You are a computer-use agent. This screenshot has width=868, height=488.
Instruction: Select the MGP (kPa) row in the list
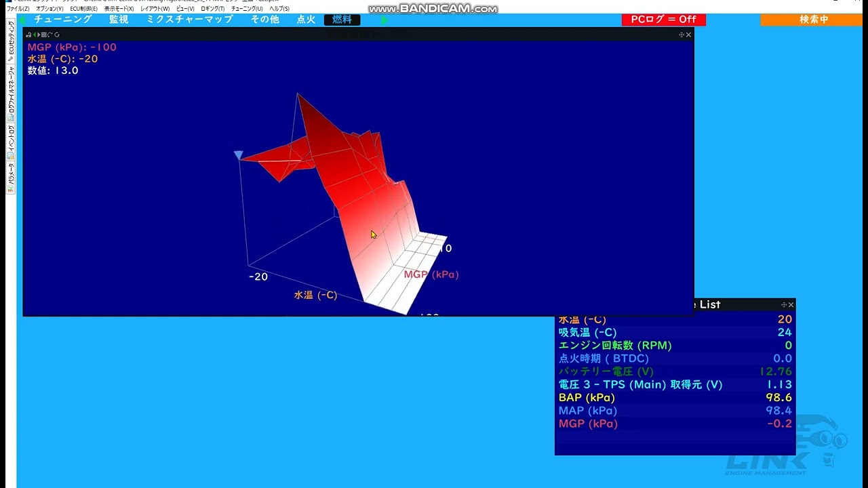[675, 424]
